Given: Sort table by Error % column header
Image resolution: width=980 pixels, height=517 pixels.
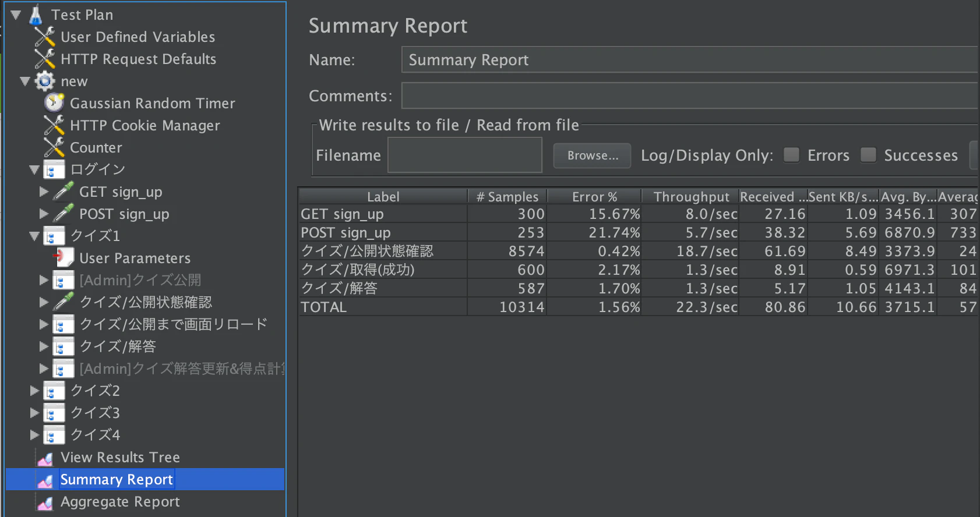Looking at the screenshot, I should pos(594,197).
